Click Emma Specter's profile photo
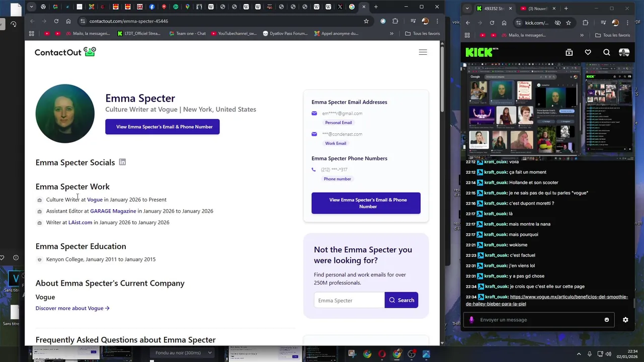This screenshot has width=644, height=362. coord(65,114)
